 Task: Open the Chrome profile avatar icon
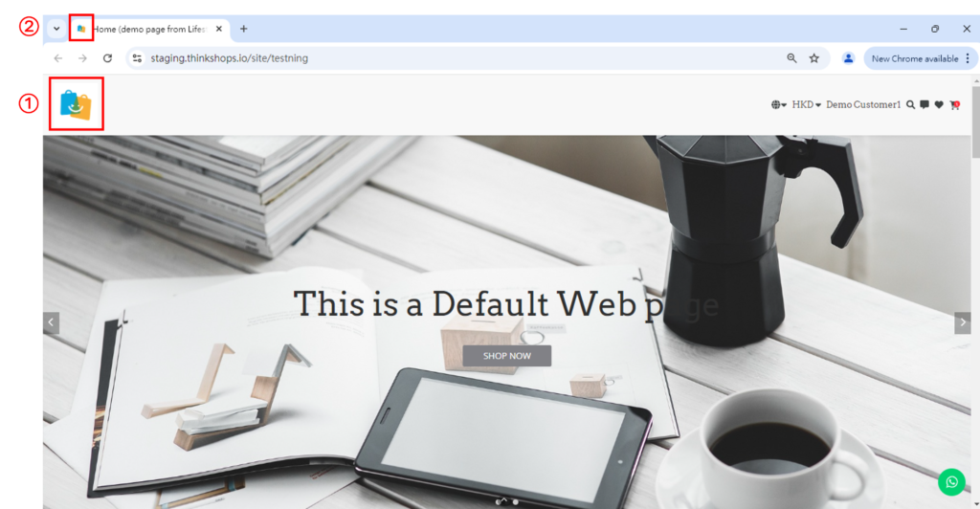pyautogui.click(x=848, y=58)
